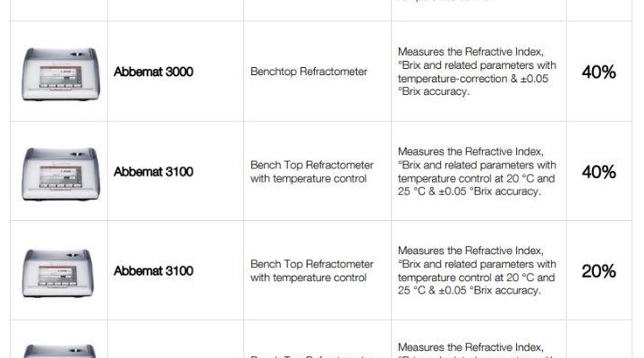
Task: Click the description in the Abbemat 3100 20% row
Action: (x=477, y=271)
